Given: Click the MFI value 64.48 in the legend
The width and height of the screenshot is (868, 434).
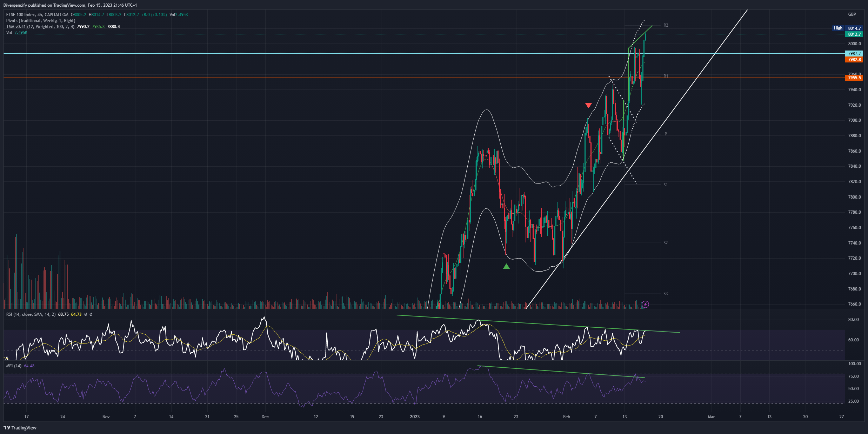Looking at the screenshot, I should 29,366.
